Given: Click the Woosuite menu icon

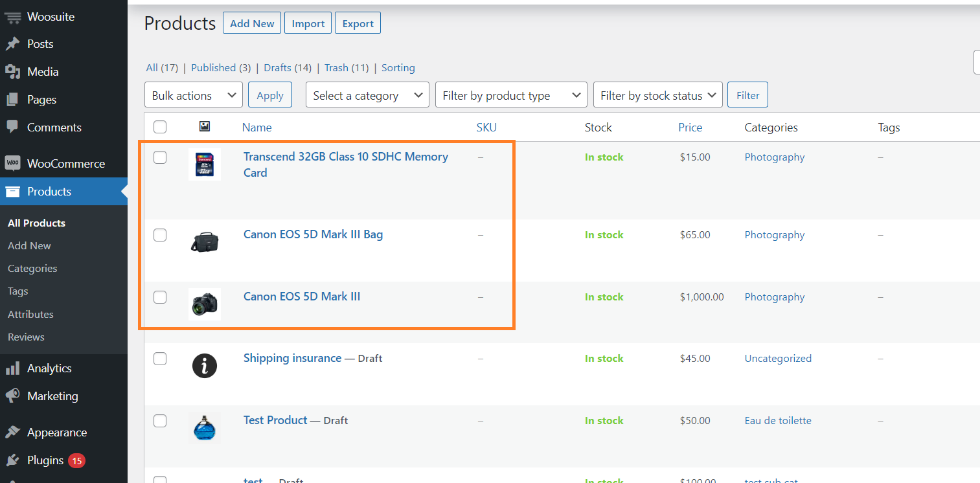Looking at the screenshot, I should 12,17.
